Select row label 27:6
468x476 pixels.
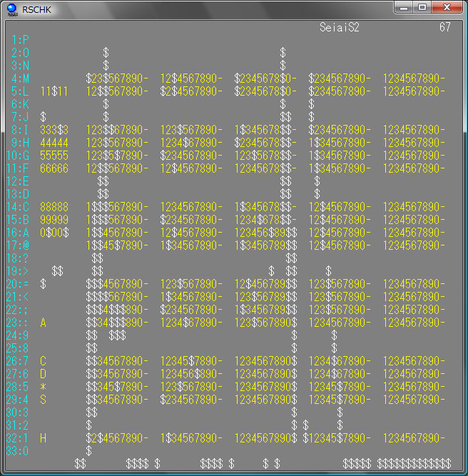click(18, 374)
